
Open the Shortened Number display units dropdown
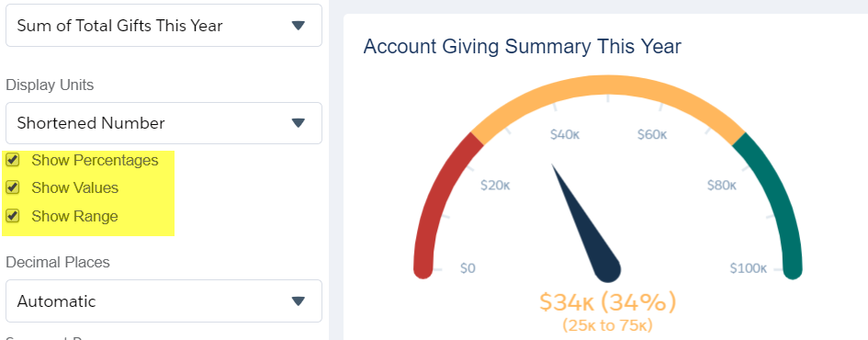coord(163,123)
